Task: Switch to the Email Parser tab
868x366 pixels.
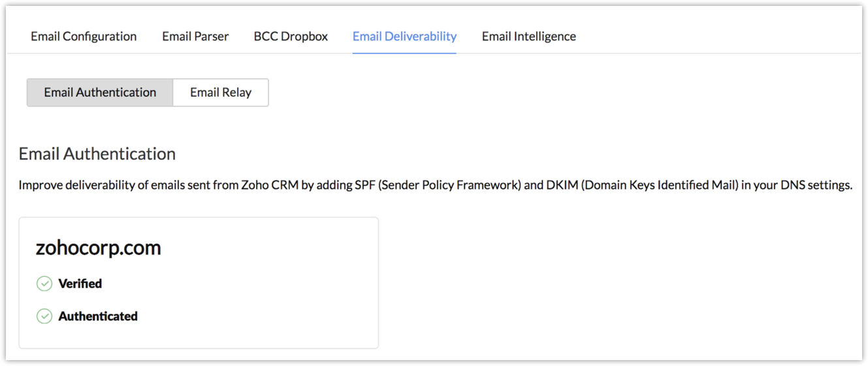Action: (x=195, y=37)
